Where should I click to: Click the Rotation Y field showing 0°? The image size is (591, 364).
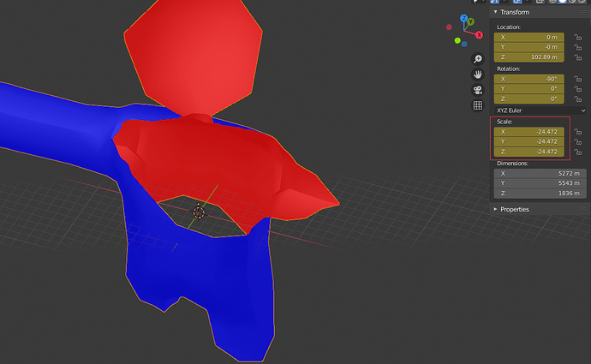528,89
